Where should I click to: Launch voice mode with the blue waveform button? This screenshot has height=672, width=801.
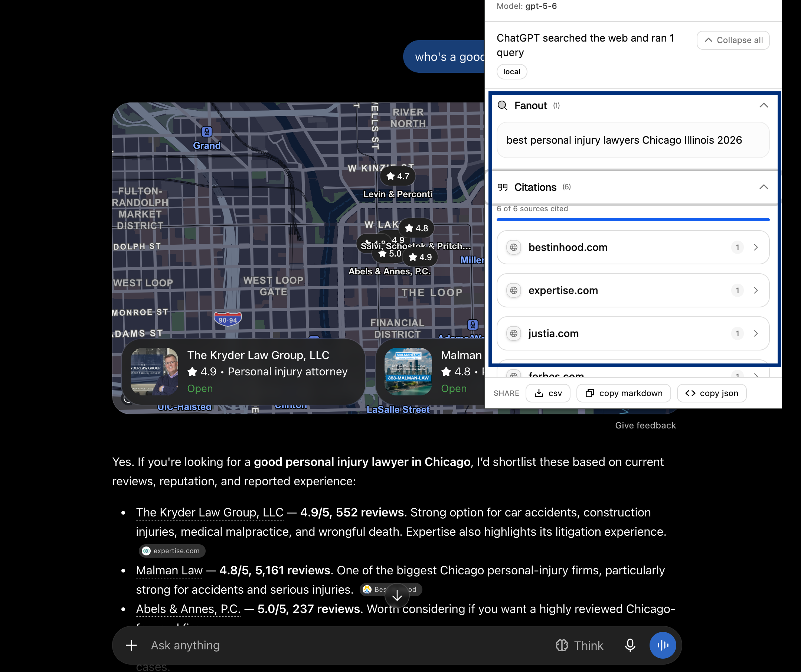click(663, 645)
